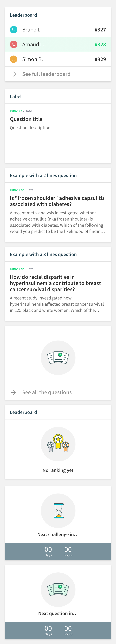Click Arnaud L. red AL avatar
The image size is (116, 644).
[x=13, y=45]
